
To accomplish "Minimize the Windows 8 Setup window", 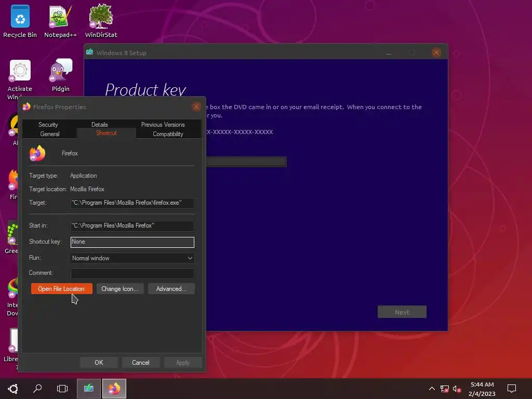I will (389, 52).
